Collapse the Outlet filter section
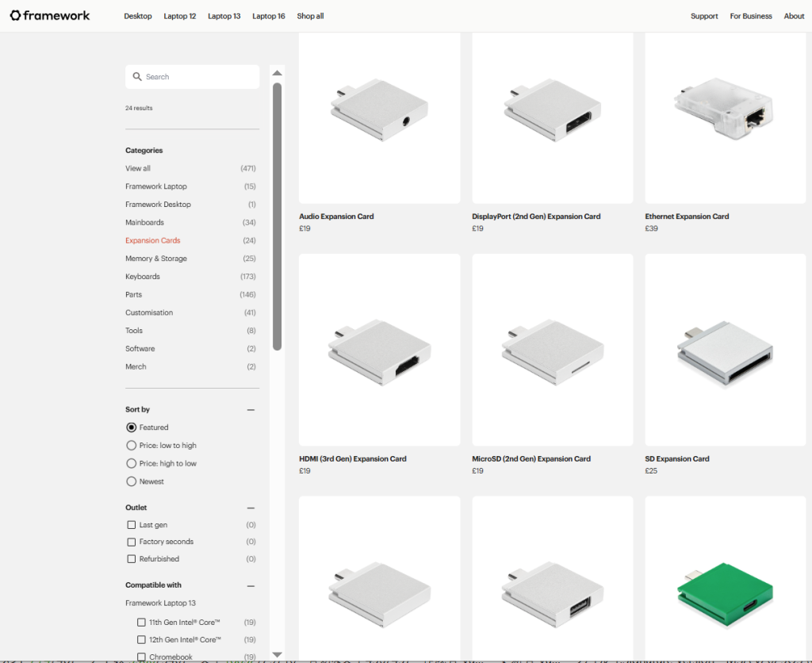 tap(251, 508)
